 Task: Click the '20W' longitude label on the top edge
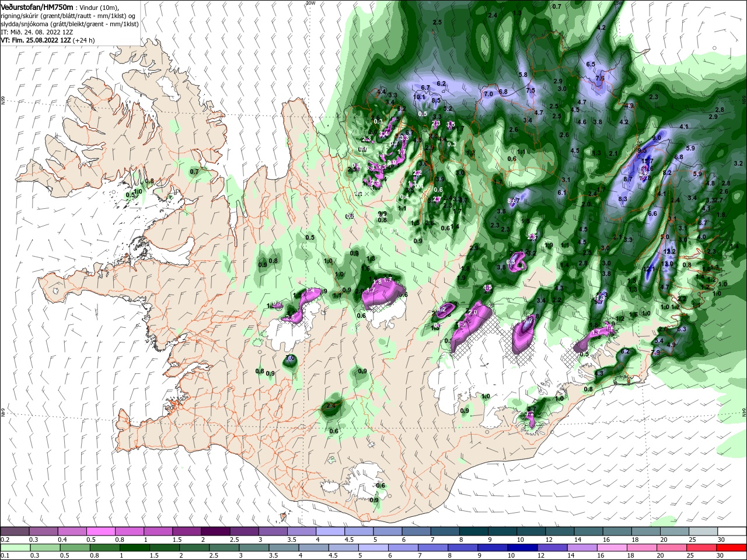point(310,3)
